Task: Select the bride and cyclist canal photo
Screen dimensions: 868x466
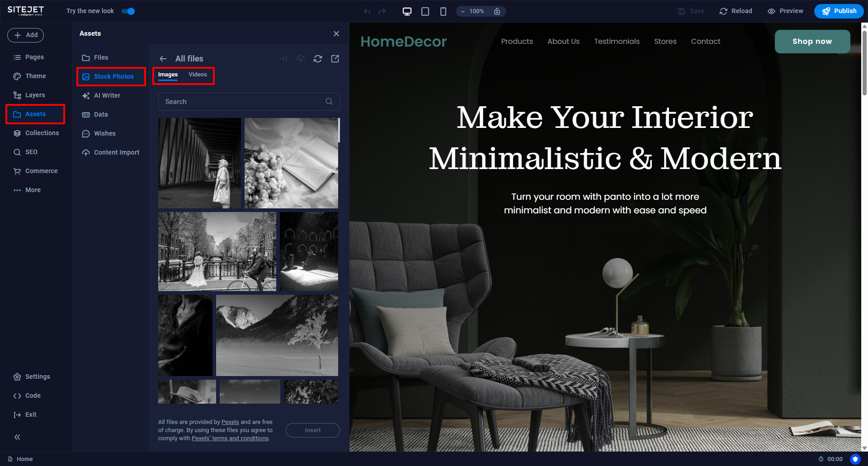Action: click(x=217, y=251)
